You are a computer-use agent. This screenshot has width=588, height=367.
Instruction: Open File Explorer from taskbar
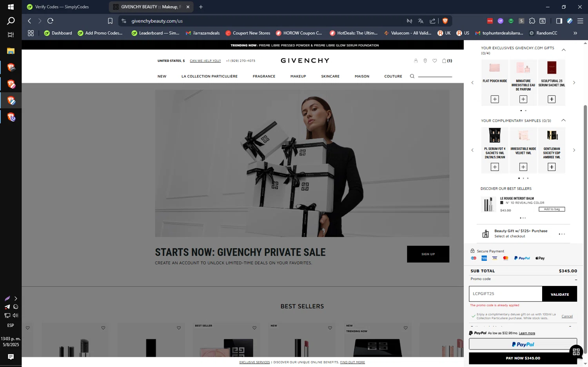point(11,51)
